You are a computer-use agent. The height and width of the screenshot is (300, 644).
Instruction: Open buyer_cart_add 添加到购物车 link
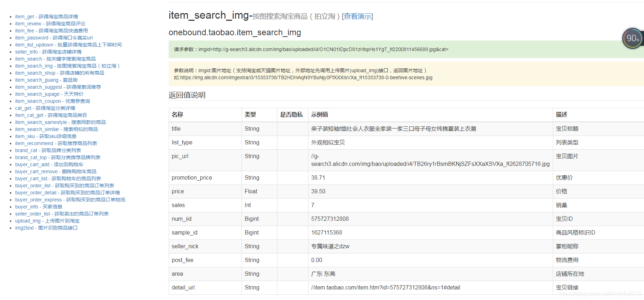pyautogui.click(x=49, y=164)
